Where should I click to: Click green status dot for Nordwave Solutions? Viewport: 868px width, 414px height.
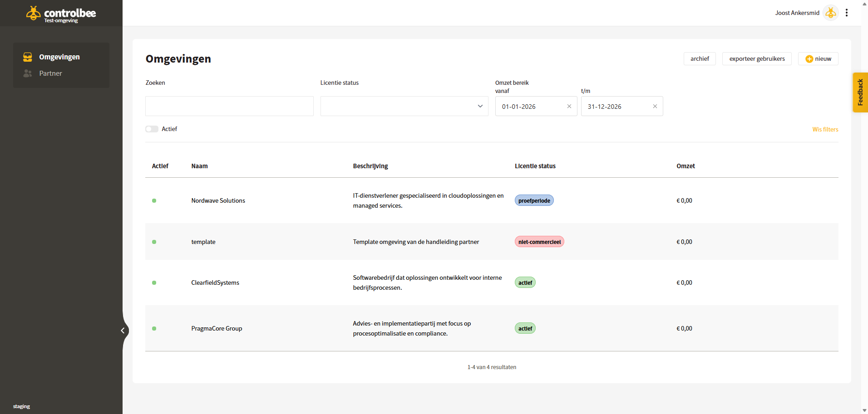pyautogui.click(x=154, y=200)
